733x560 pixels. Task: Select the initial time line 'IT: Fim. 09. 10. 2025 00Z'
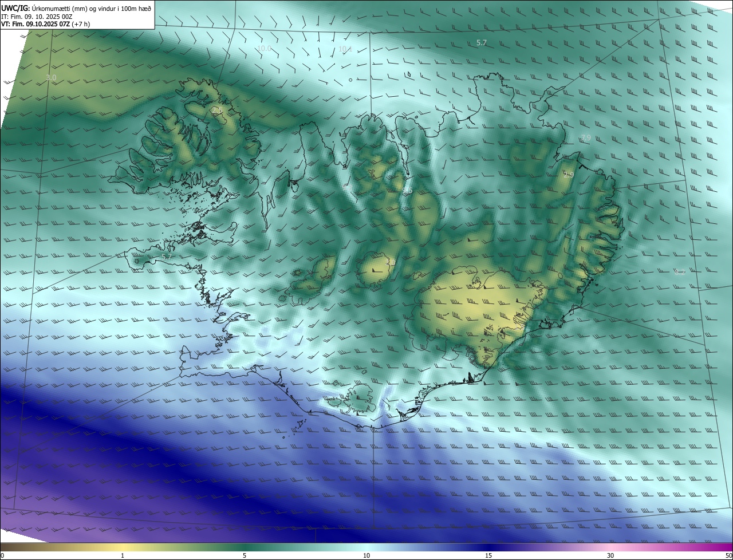[x=38, y=16]
